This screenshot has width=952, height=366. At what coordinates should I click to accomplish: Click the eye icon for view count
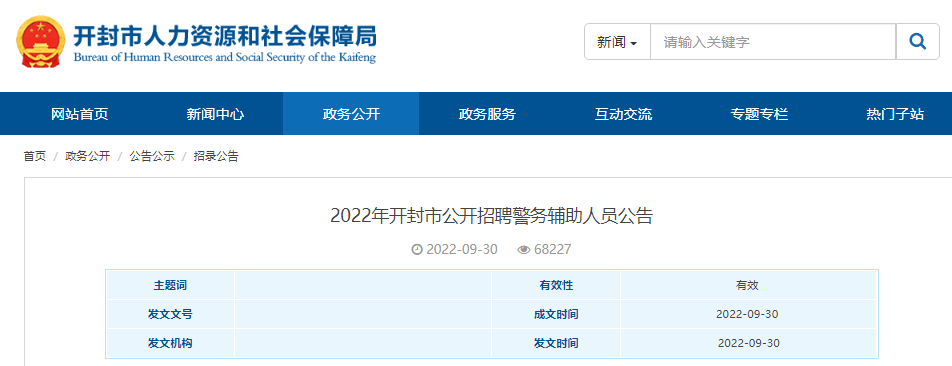coord(524,249)
